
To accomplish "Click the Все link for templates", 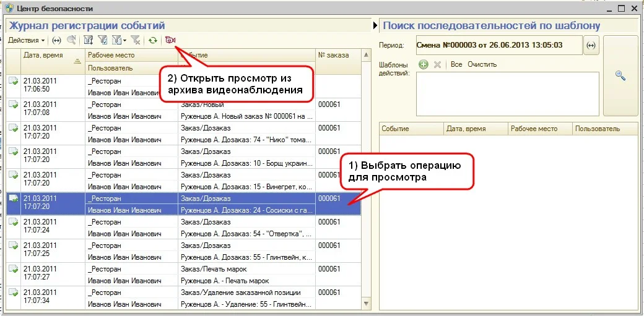I will [x=456, y=64].
